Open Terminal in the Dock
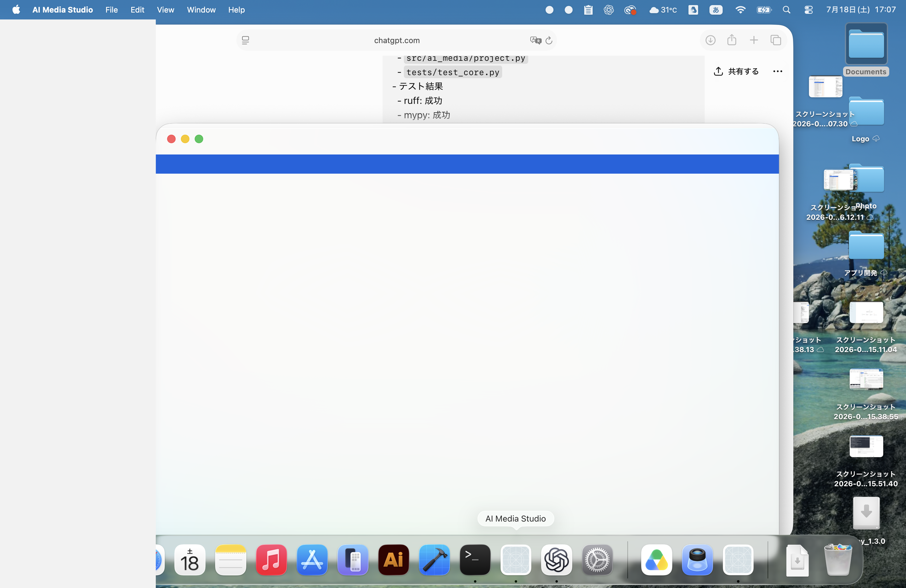This screenshot has width=906, height=588. coord(475,560)
